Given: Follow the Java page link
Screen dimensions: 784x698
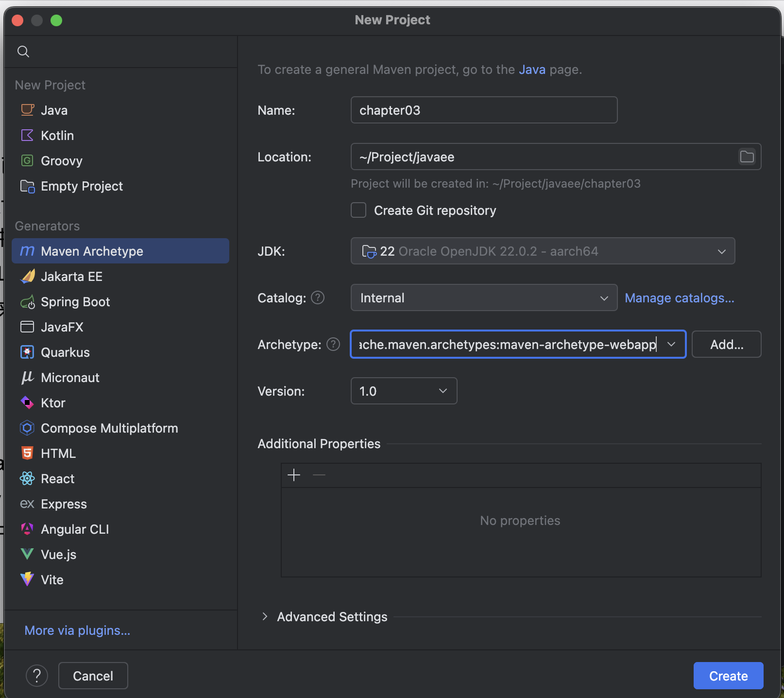Looking at the screenshot, I should click(532, 70).
